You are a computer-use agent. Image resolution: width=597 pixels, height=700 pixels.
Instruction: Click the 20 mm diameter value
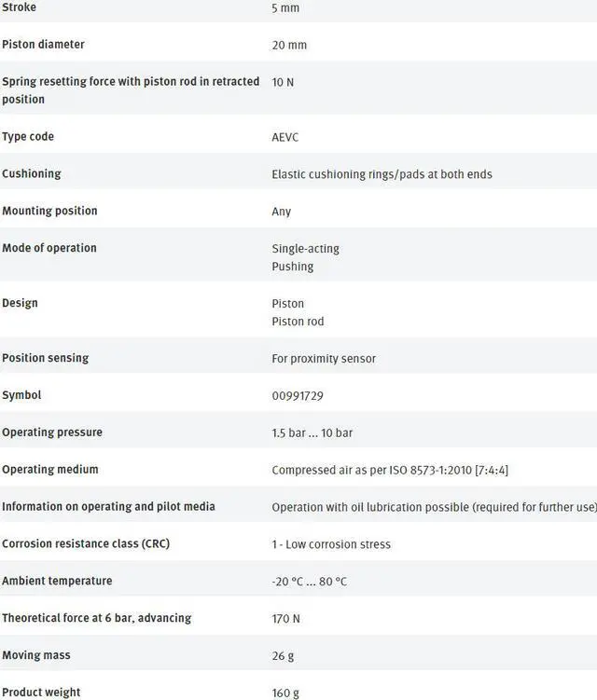[x=289, y=45]
